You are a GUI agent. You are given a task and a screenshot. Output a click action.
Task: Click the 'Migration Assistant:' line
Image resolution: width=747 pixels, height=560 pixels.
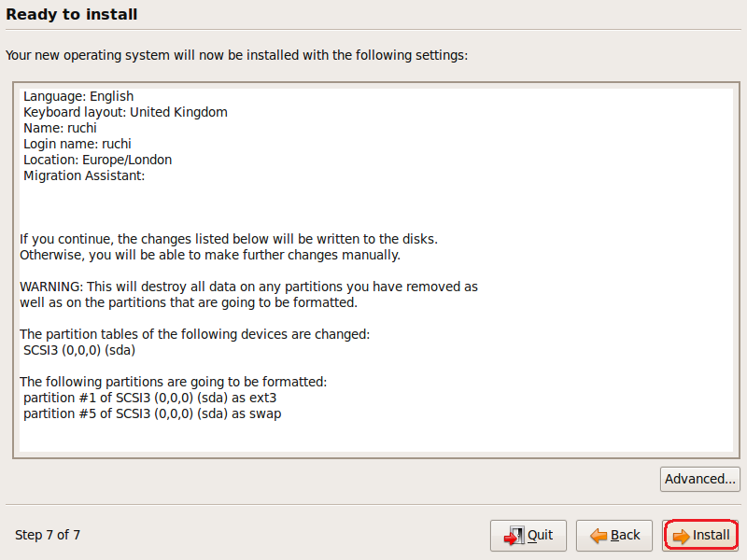84,175
